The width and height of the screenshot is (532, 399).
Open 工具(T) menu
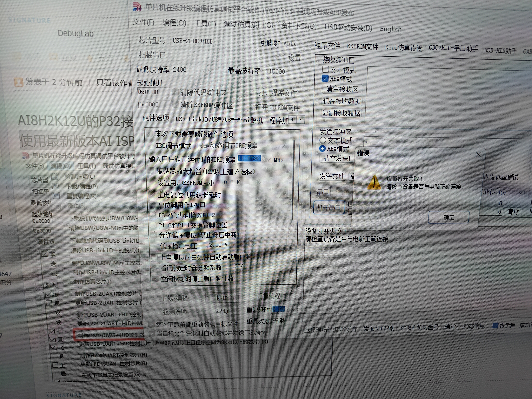(205, 24)
